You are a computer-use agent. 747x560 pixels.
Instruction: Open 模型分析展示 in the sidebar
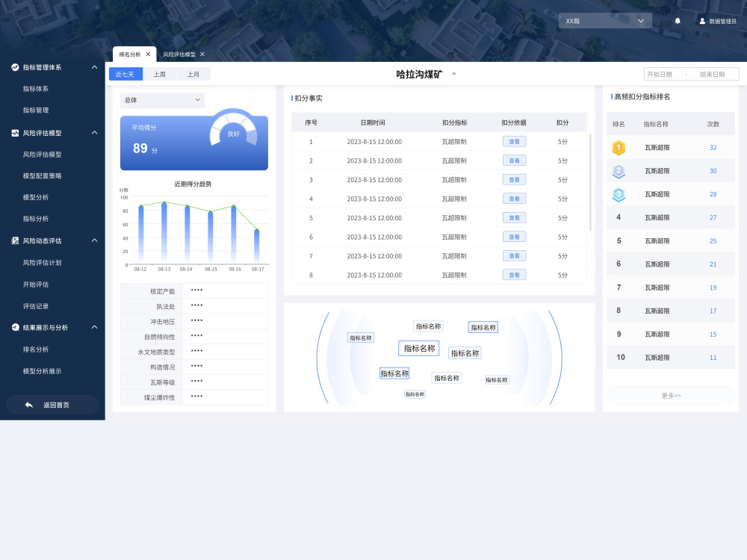click(x=42, y=371)
